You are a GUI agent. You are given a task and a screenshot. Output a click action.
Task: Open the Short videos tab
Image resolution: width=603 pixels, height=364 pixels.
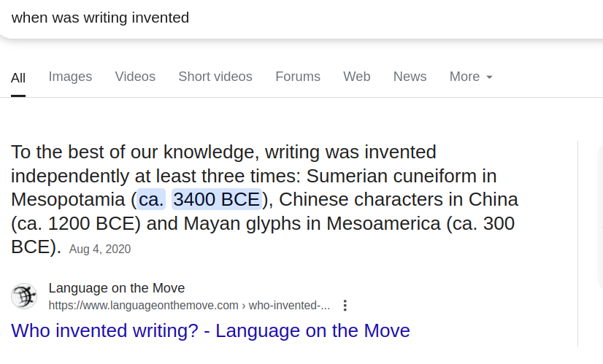pyautogui.click(x=215, y=77)
